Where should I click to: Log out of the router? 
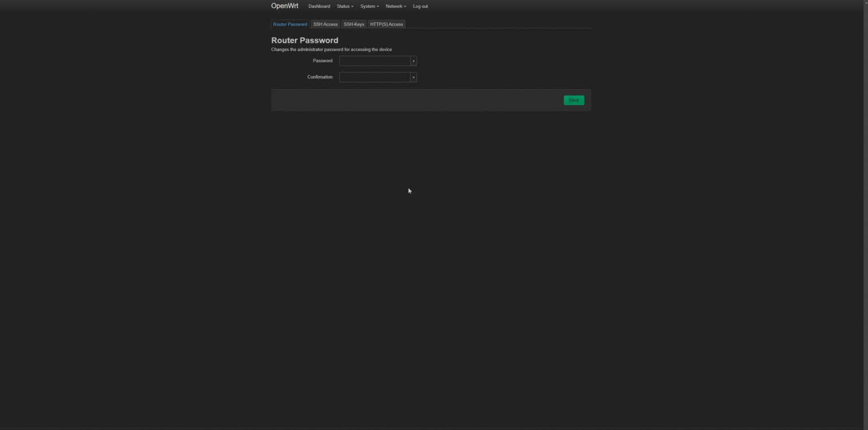click(420, 6)
